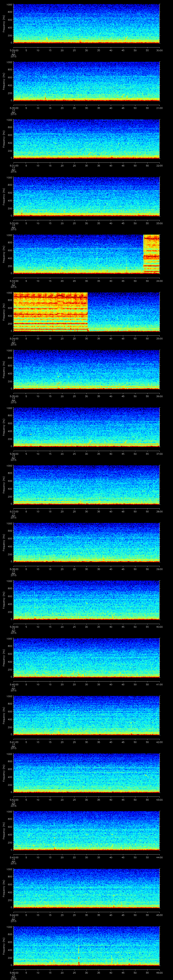Select the broadband noise band in the 5:34:00 spectrogram
173x980 pixels.
pyautogui.click(x=50, y=312)
